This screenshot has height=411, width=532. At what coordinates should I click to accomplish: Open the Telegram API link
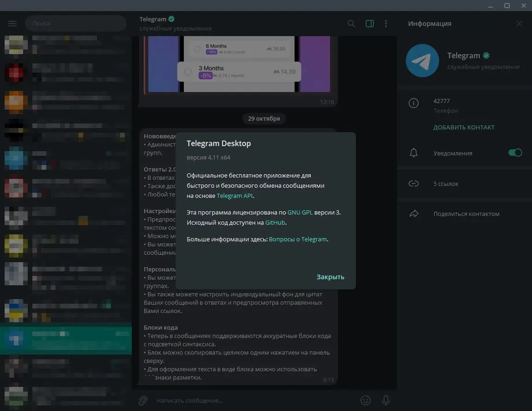click(234, 196)
